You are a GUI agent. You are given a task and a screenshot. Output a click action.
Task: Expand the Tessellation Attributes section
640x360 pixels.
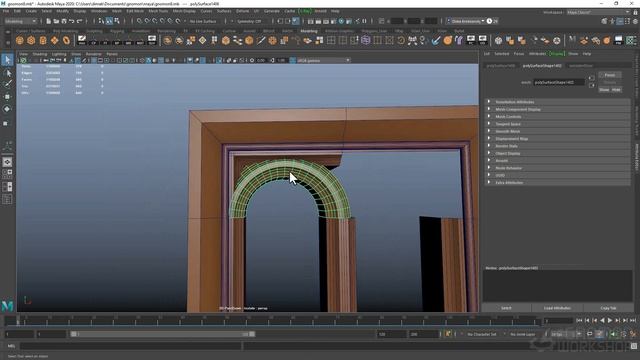pyautogui.click(x=558, y=102)
